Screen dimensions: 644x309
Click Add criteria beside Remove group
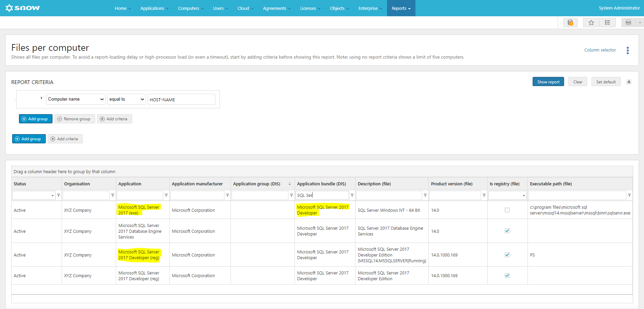click(x=114, y=119)
